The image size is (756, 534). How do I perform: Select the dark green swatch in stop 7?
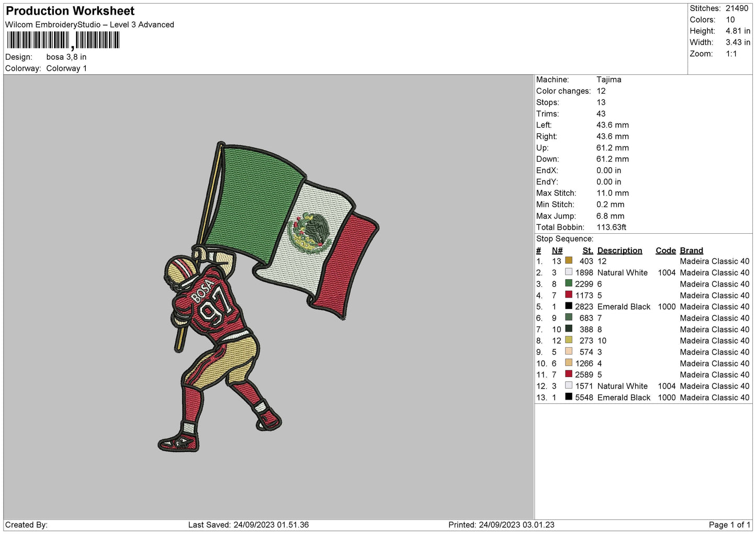tap(569, 329)
